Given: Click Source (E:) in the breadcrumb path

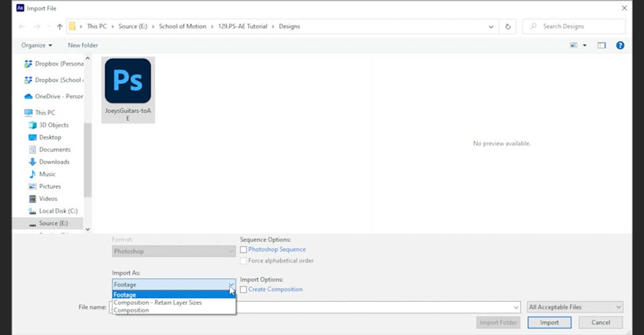Looking at the screenshot, I should coord(133,26).
